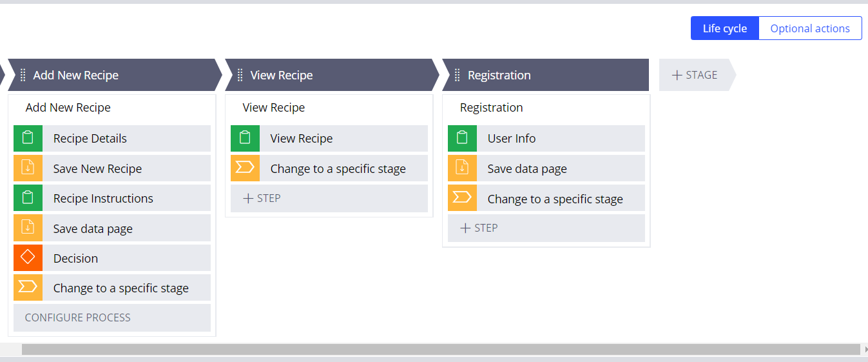Click the save icon beside Save New Recipe
Viewport: 868px width, 362px height.
click(x=28, y=168)
